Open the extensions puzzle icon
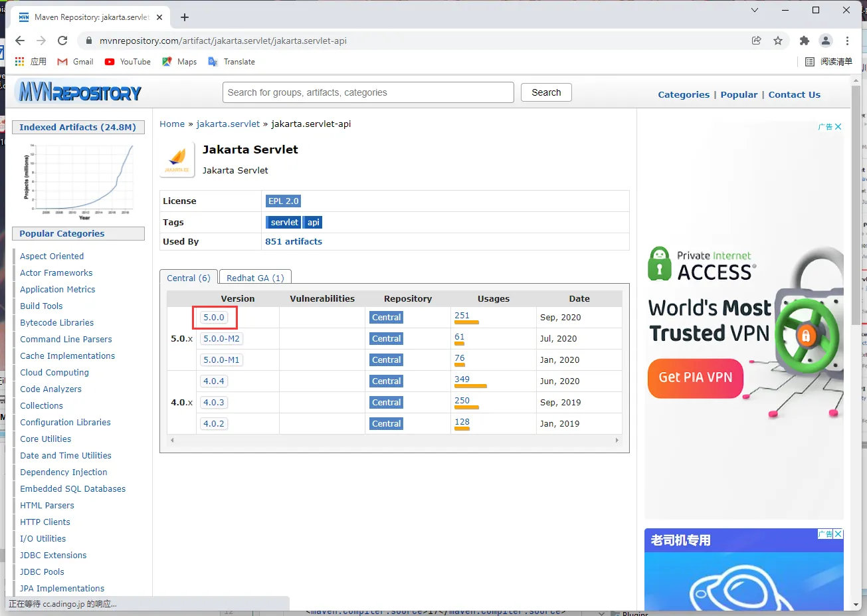Viewport: 867px width, 616px height. (x=805, y=41)
